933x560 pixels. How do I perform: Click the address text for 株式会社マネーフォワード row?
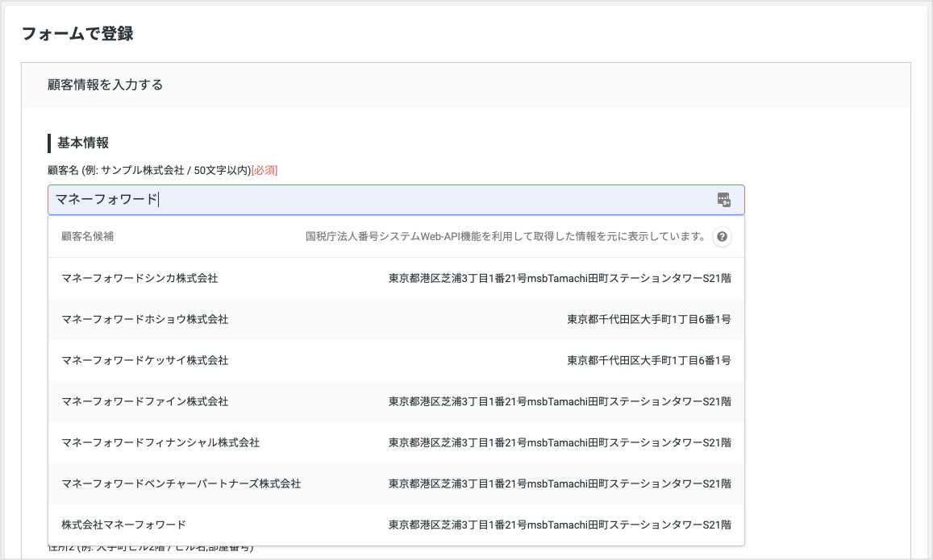tap(560, 525)
